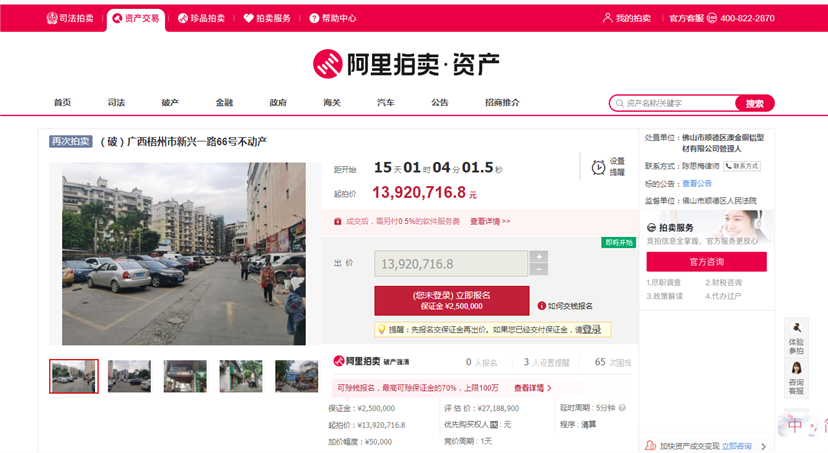Open the 公告 navigation item

click(x=439, y=102)
